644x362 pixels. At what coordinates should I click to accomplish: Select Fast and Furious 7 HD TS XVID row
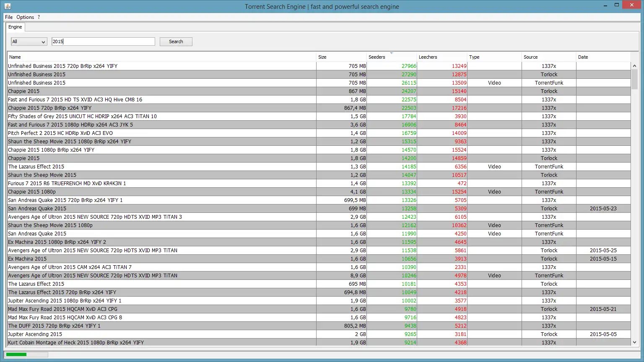tap(319, 99)
